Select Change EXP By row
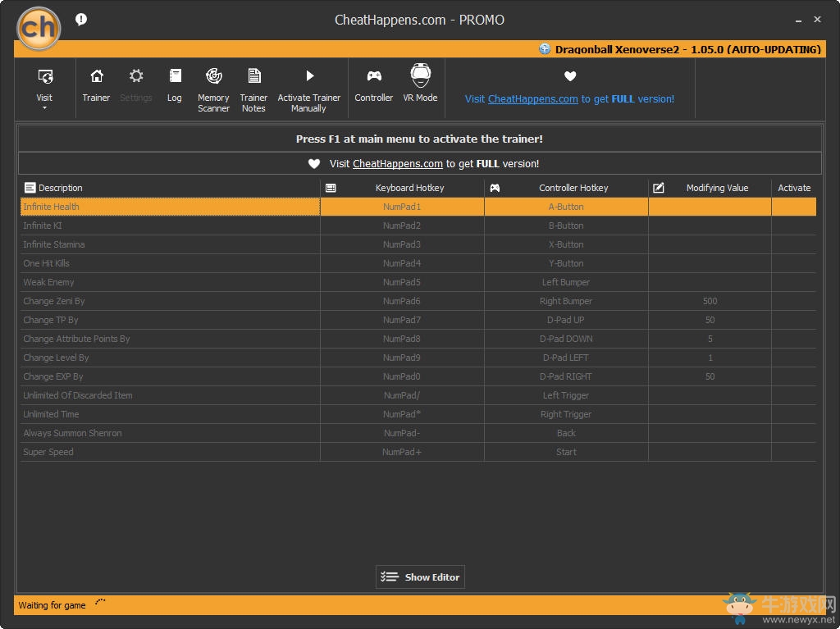Viewport: 840px width, 629px height. pyautogui.click(x=418, y=376)
